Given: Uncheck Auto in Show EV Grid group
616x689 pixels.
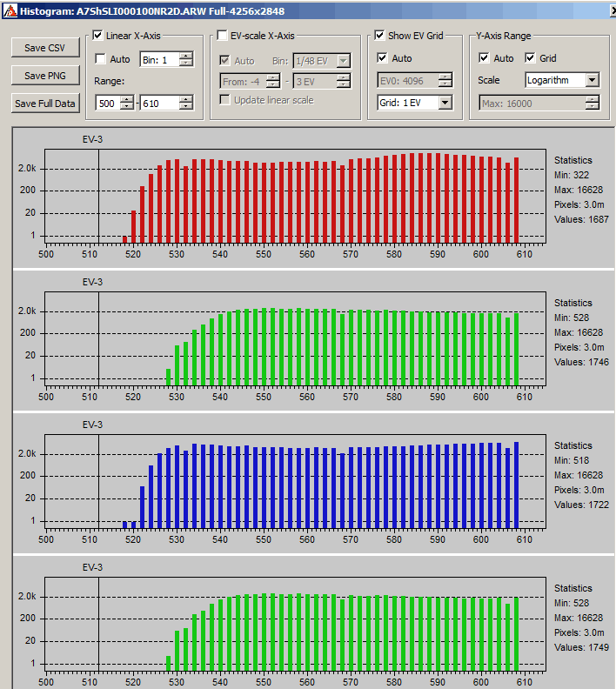Looking at the screenshot, I should [x=383, y=58].
